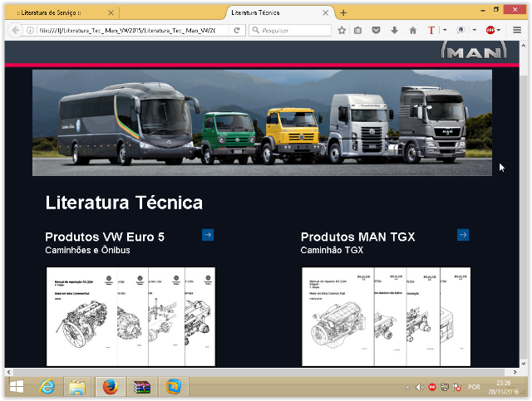Click the horizontal scrollbar right arrow
The height and width of the screenshot is (401, 532).
[x=515, y=372]
